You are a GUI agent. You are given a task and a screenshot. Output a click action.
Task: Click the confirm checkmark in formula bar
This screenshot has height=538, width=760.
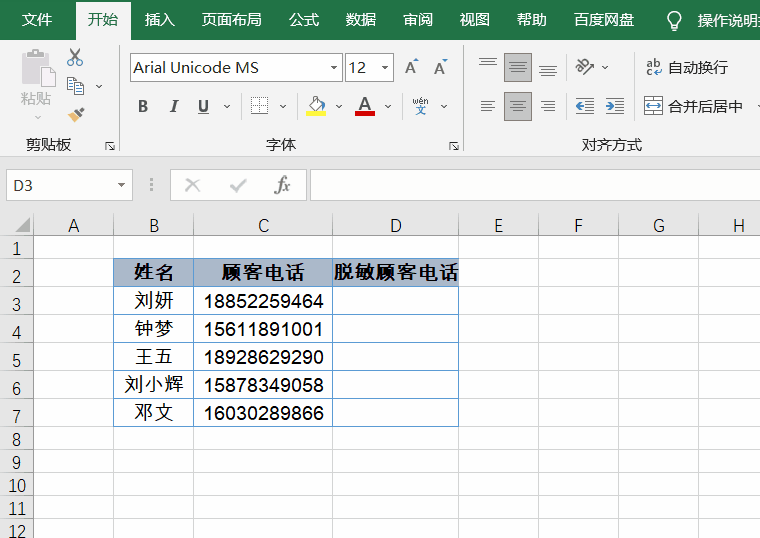(x=238, y=185)
